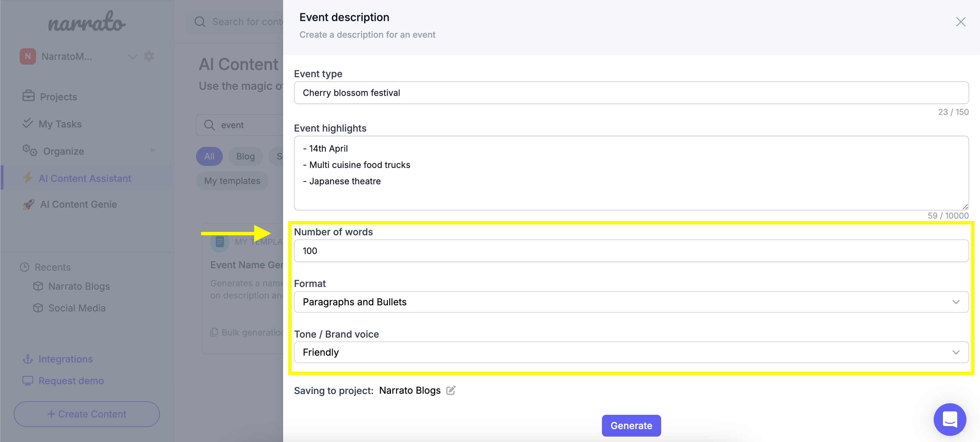The image size is (980, 442).
Task: Click the narrato logo
Action: point(86,22)
